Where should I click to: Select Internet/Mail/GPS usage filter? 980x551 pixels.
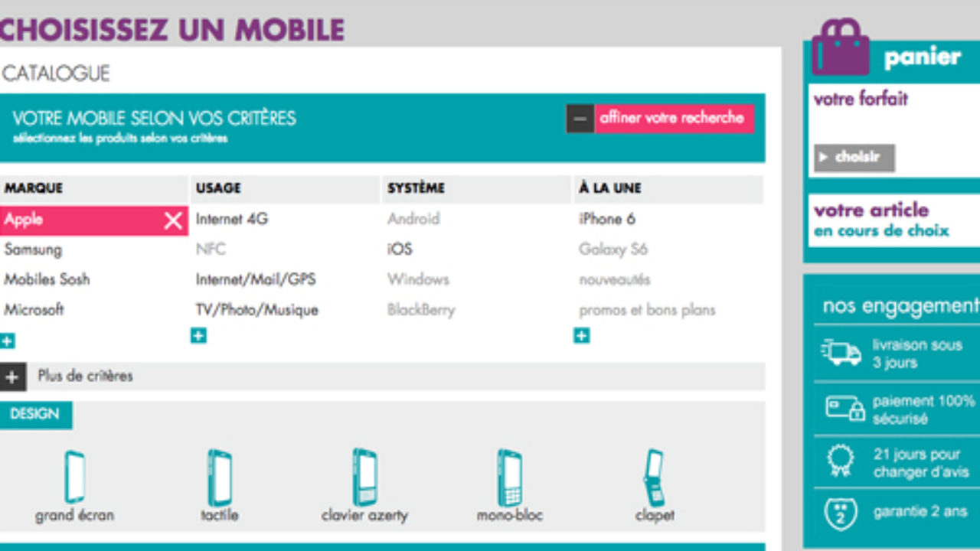[x=256, y=279]
